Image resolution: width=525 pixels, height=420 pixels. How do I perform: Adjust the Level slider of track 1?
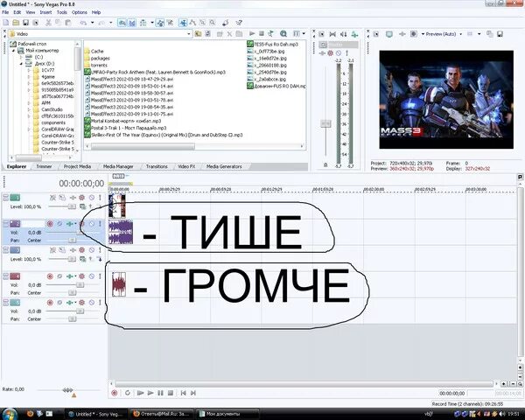tap(72, 206)
